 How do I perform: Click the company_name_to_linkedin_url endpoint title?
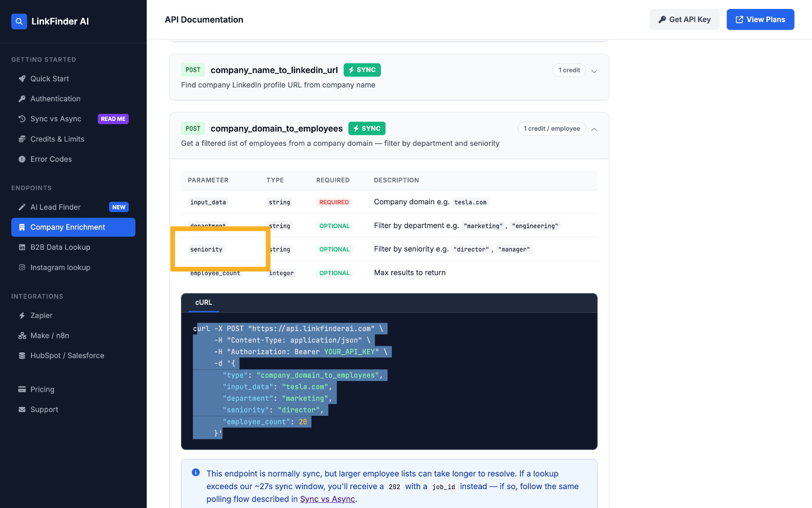tap(274, 70)
